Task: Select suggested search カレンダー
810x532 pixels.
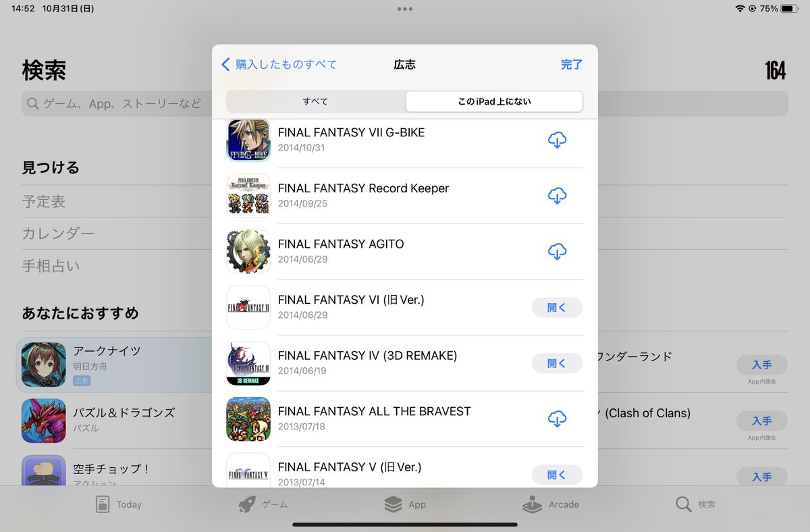Action: [58, 234]
